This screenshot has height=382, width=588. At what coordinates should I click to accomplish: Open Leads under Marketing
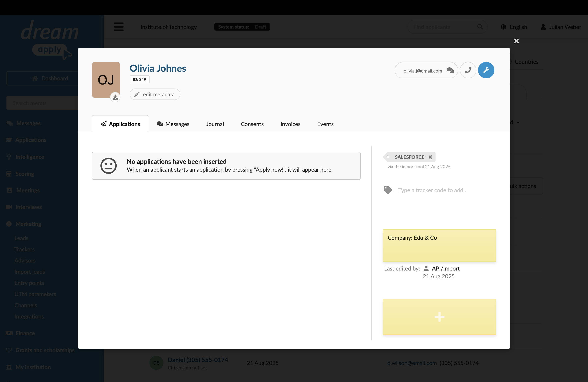point(21,238)
